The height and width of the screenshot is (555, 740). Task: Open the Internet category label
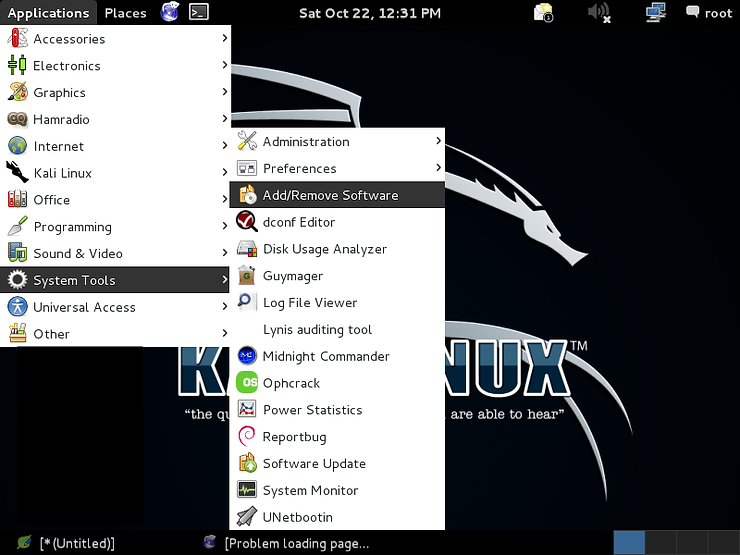(x=59, y=146)
